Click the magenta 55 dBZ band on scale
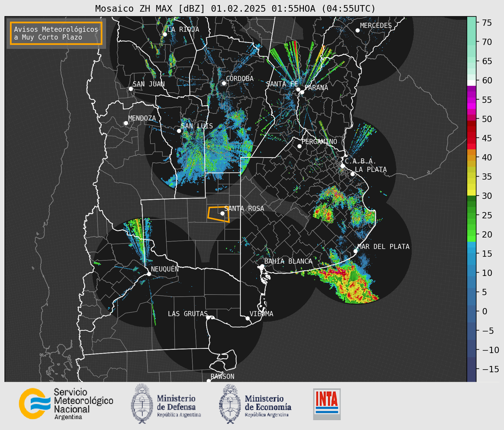Screen dimensions: 504x430 pyautogui.click(x=471, y=100)
